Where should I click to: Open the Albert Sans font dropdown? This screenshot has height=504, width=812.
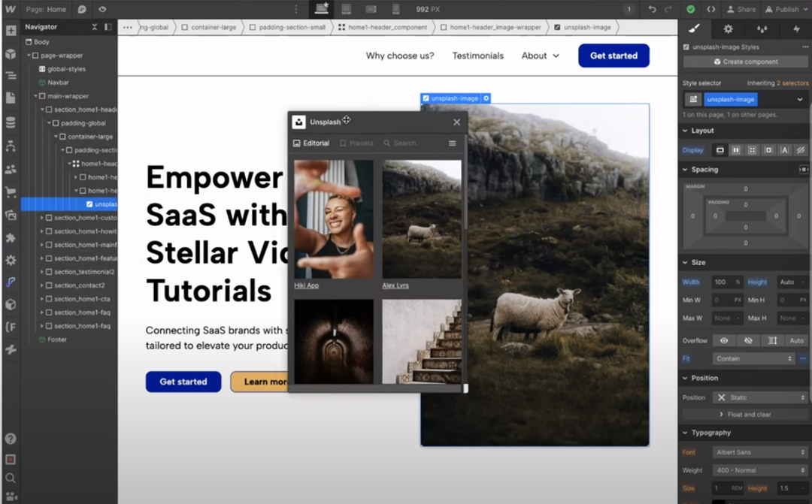[x=760, y=452]
